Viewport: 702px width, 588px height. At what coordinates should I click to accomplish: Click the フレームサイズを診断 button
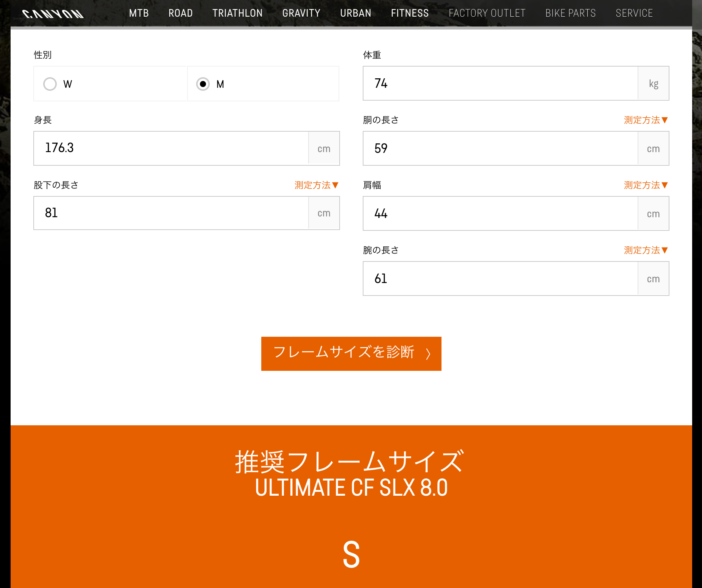[x=351, y=353]
